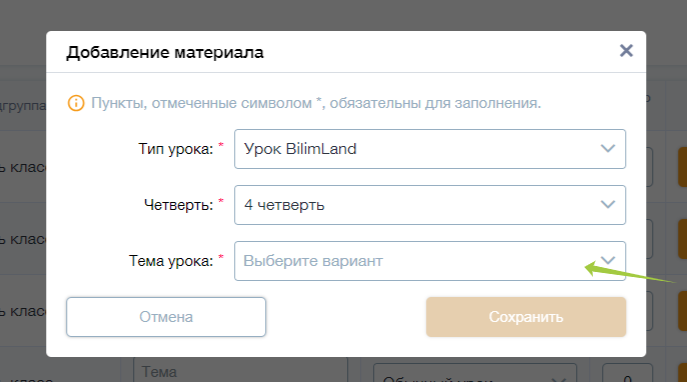Click the 'Тип урока:' label
Image resolution: width=687 pixels, height=382 pixels.
pyautogui.click(x=176, y=149)
